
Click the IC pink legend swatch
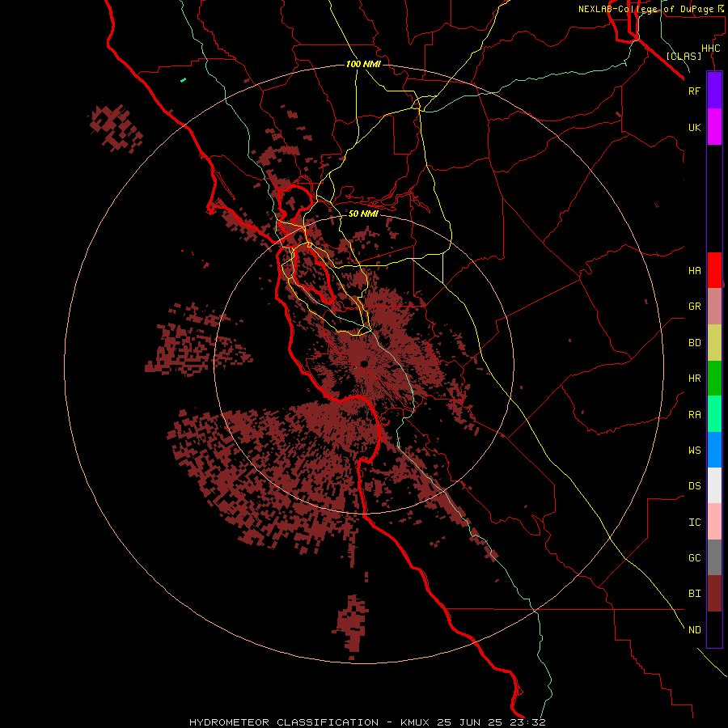[x=714, y=522]
